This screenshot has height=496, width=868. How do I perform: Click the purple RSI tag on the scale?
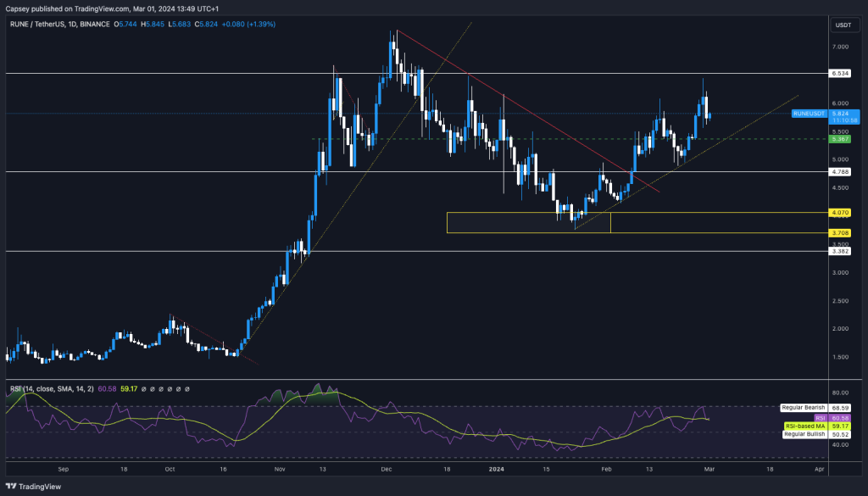820,418
